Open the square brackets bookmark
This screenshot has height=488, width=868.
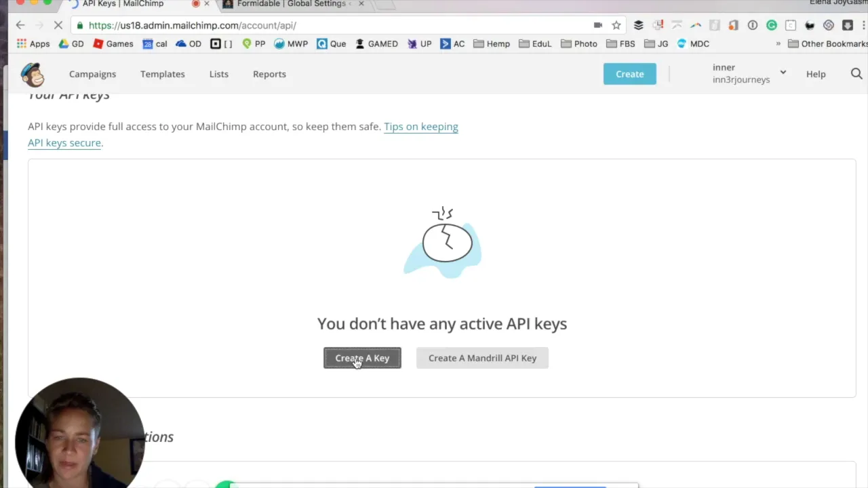coord(221,43)
